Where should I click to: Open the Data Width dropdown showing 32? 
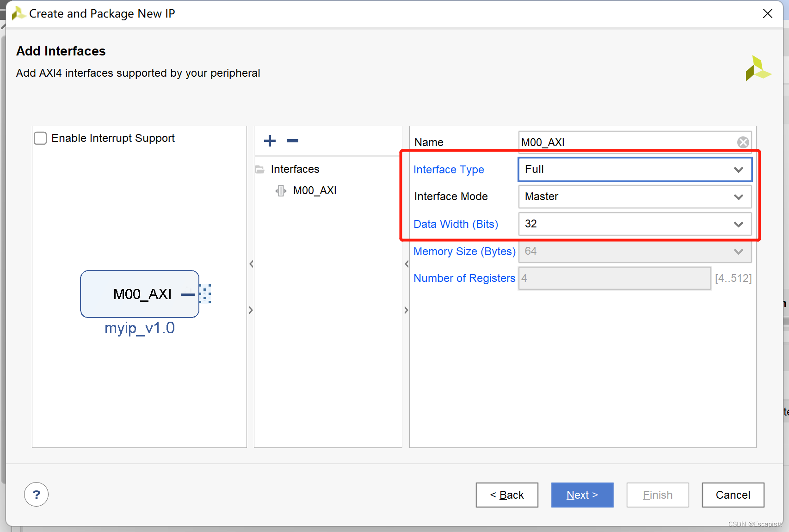coord(635,224)
